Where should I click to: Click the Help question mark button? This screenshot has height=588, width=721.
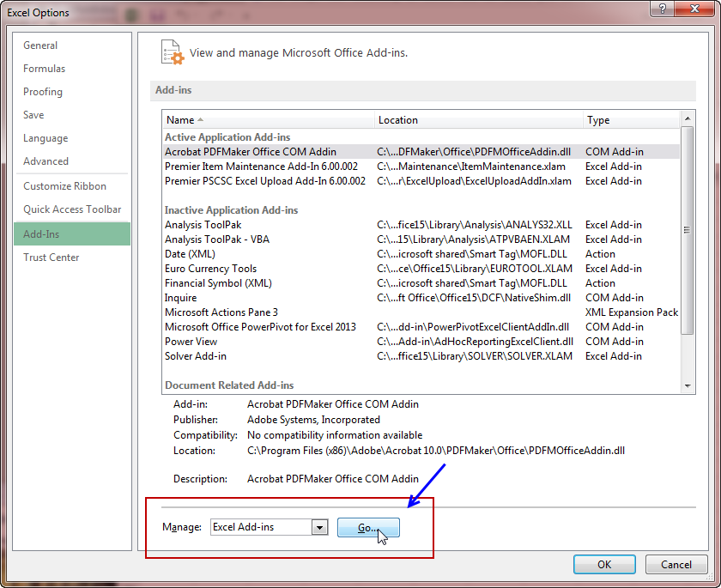coord(661,10)
